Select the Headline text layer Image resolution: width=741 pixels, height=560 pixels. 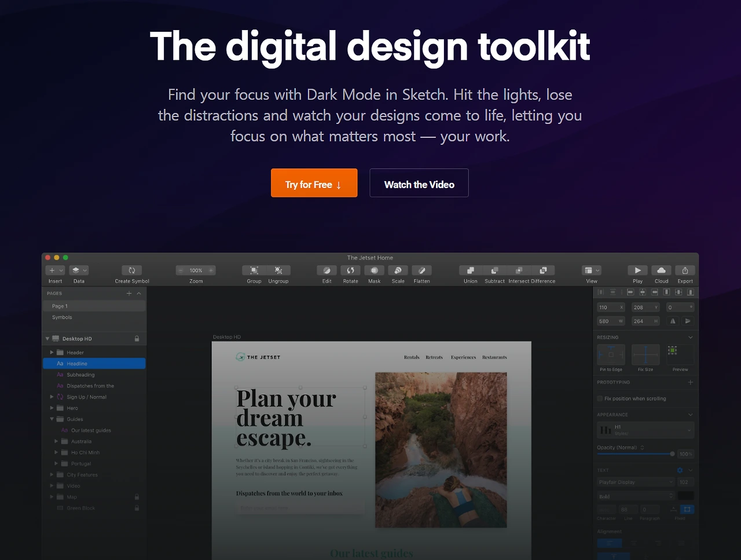tap(94, 364)
